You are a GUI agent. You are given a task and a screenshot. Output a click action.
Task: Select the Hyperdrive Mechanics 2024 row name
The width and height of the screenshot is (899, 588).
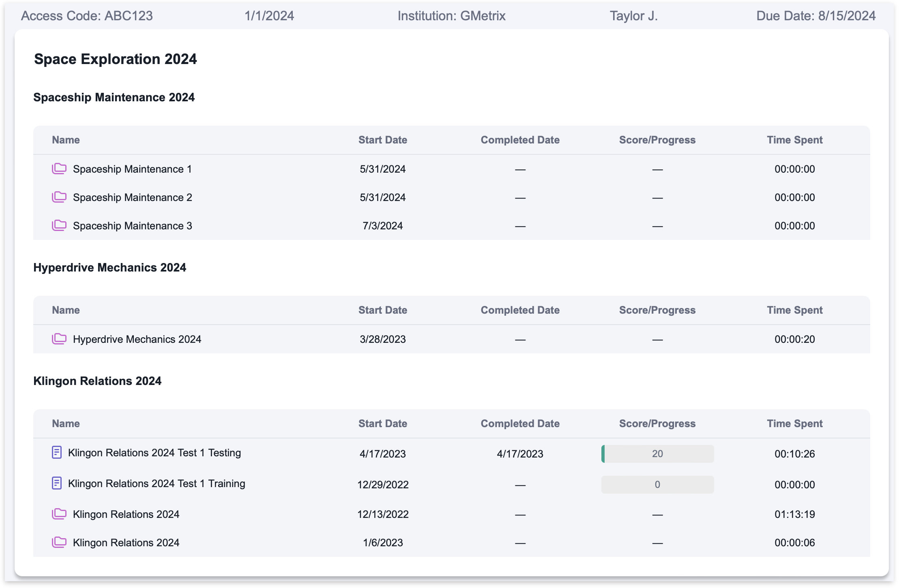click(137, 339)
